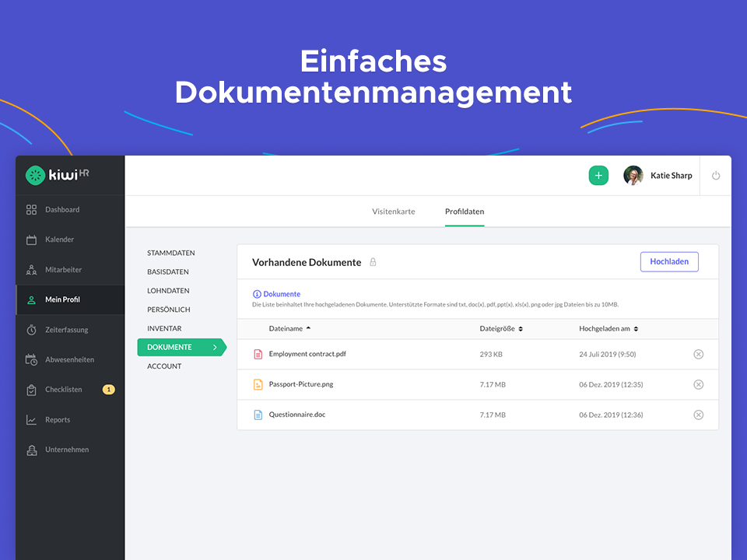
Task: Select DOKUMENTE in profile menu
Action: [181, 347]
